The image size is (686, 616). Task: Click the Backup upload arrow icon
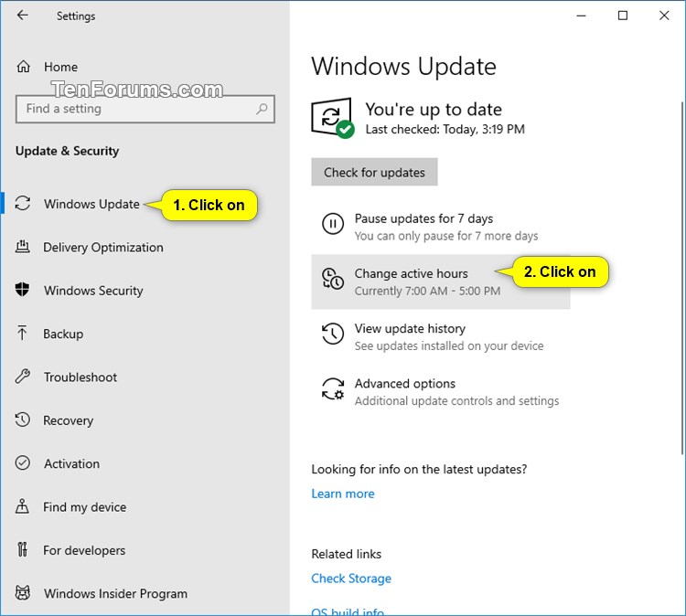pos(22,334)
